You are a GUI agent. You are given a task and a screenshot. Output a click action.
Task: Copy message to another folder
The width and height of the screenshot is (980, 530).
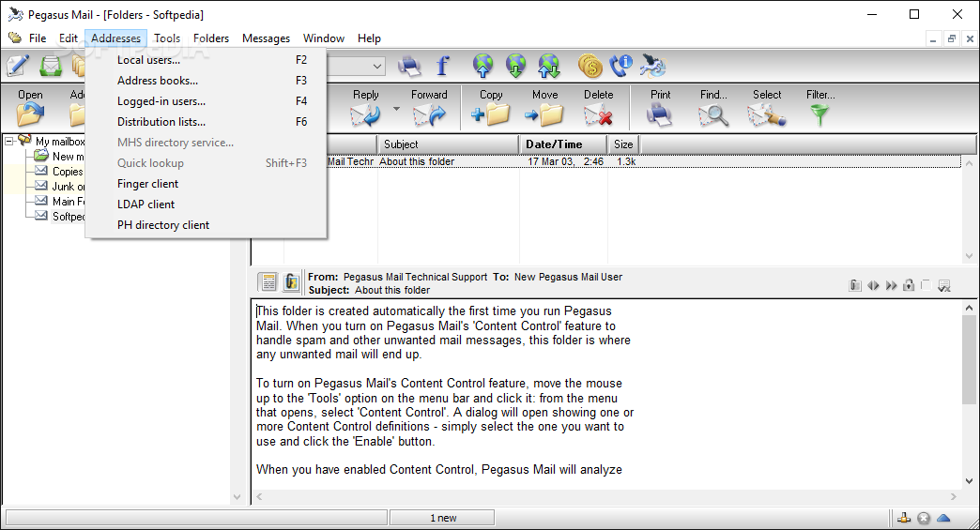[491, 107]
